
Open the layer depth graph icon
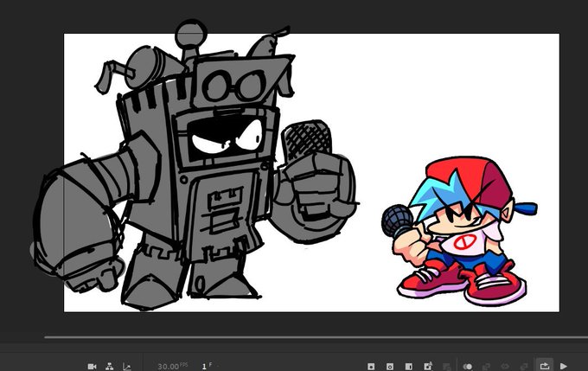(x=127, y=366)
